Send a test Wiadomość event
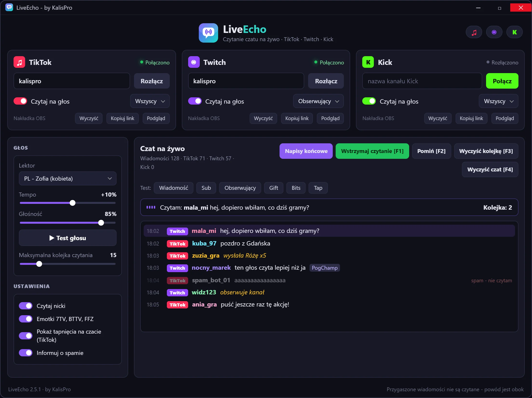Screen dimensions: 532x398 pyautogui.click(x=174, y=188)
